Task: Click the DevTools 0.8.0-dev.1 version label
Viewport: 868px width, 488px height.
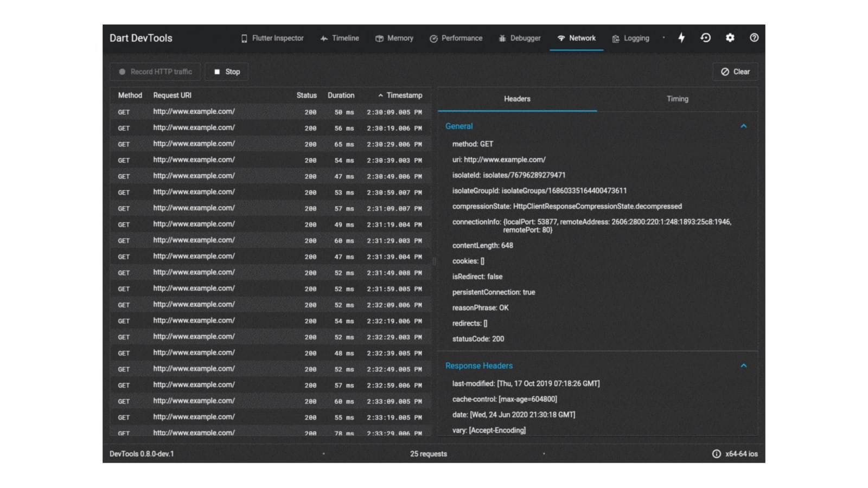Action: click(x=142, y=454)
